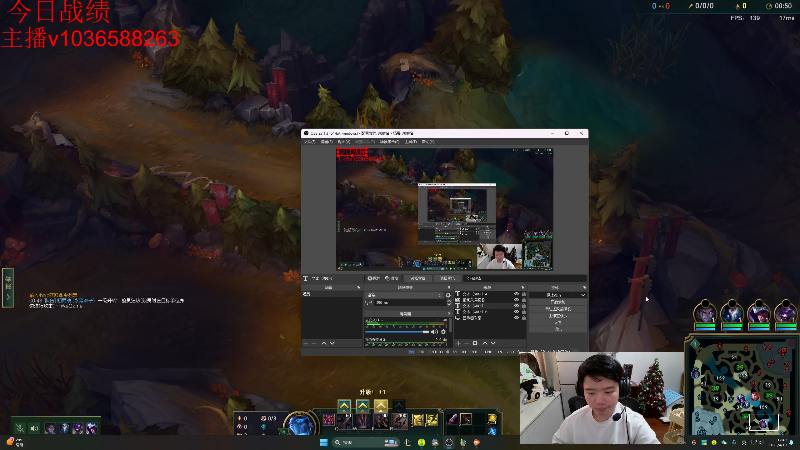800x450 pixels.
Task: Open source properties icon in sources toolbar
Action: [475, 343]
